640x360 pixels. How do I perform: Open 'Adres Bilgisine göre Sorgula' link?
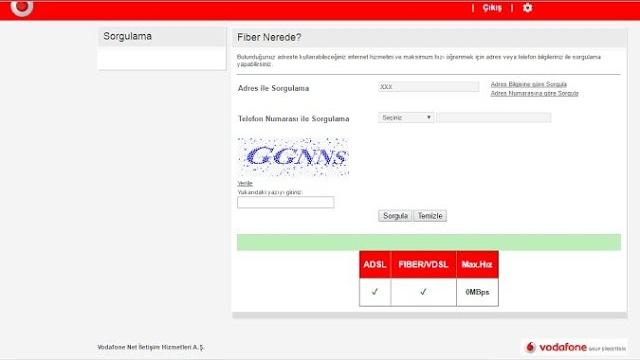(529, 84)
